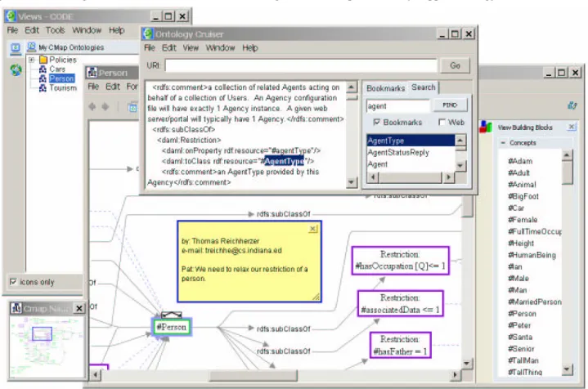Select Agent in search results
The width and height of the screenshot is (588, 389).
pyautogui.click(x=411, y=164)
